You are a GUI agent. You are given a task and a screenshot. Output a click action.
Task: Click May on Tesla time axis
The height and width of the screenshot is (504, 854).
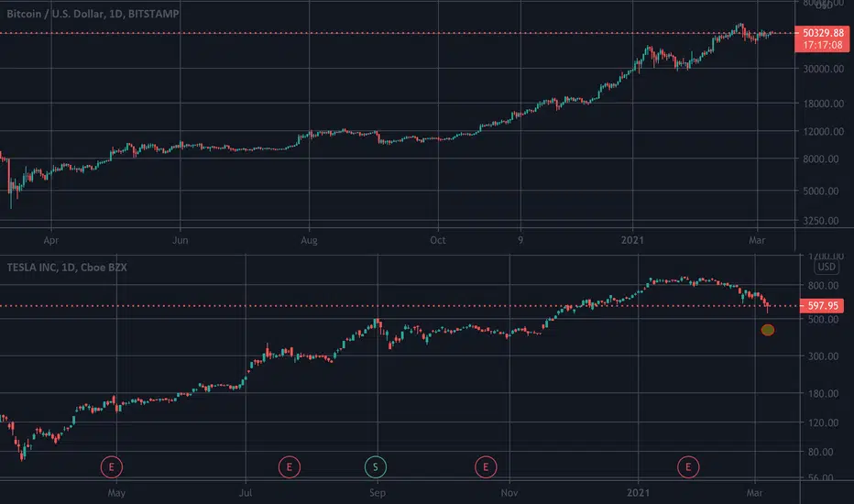tap(116, 493)
